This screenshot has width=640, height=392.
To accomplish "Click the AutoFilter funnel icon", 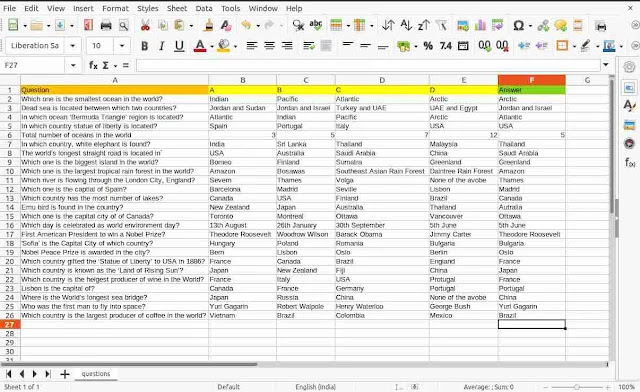I will pyautogui.click(x=441, y=25).
